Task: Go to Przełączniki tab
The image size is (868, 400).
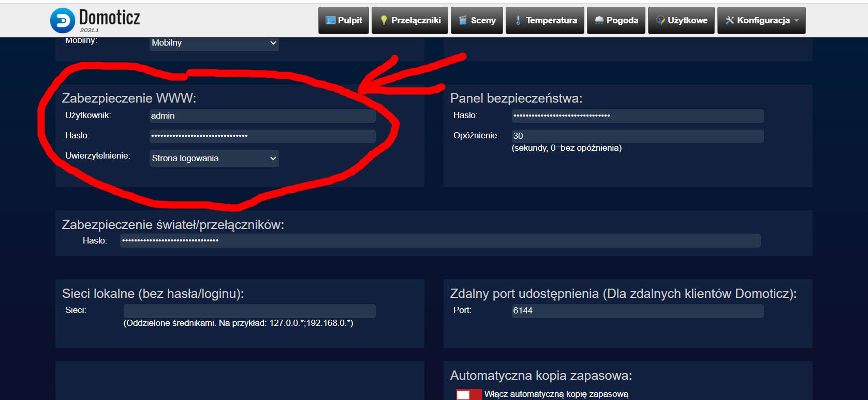Action: click(x=410, y=20)
